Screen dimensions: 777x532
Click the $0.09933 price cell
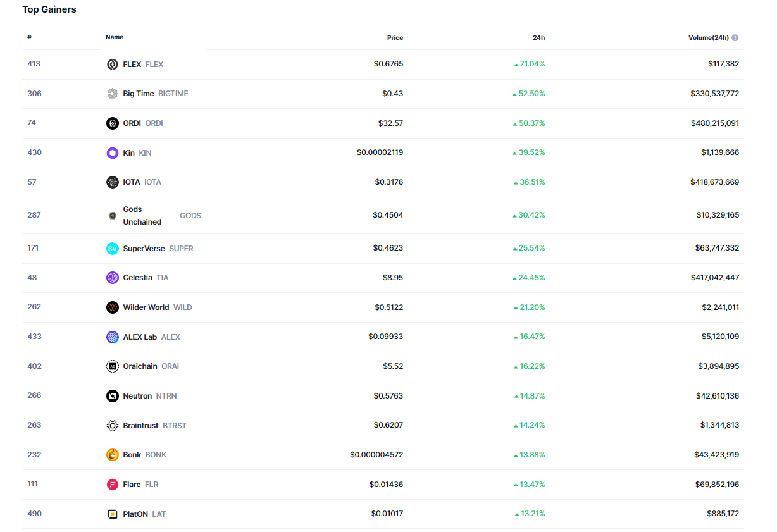[x=386, y=337]
